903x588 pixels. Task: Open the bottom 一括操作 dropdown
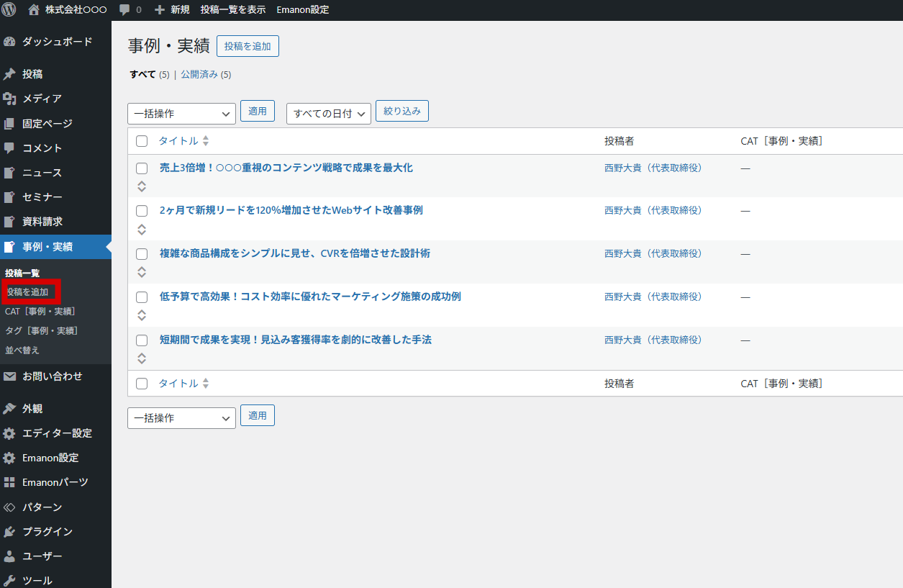pyautogui.click(x=181, y=418)
